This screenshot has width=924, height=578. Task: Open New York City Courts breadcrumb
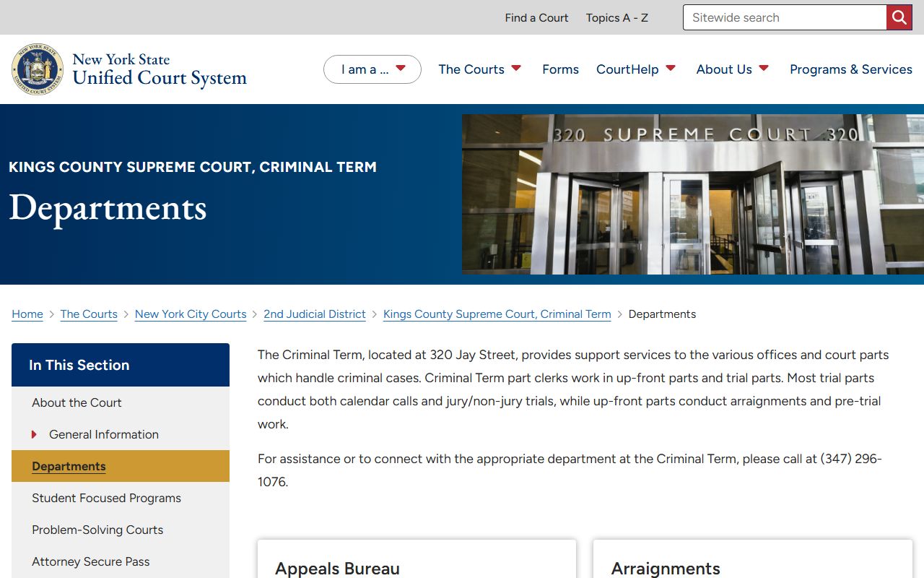(x=191, y=314)
